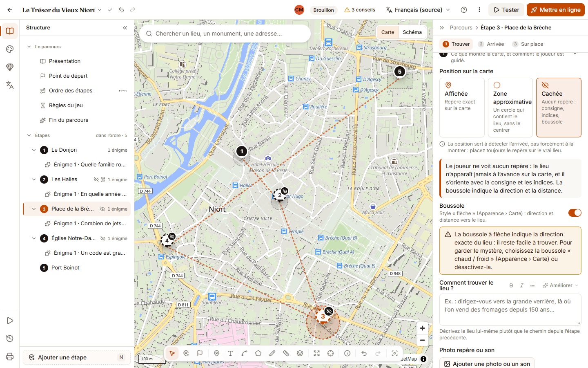Select the flag tool in map toolbar
The width and height of the screenshot is (588, 368).
point(200,353)
